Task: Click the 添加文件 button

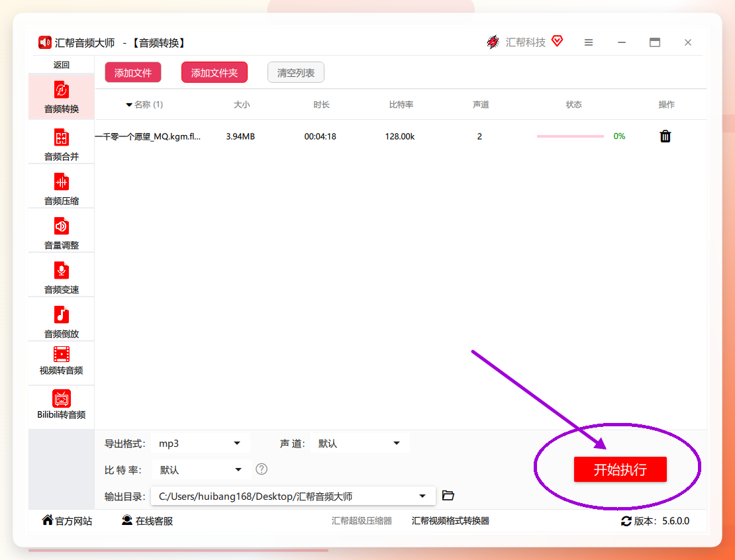Action: coord(133,73)
